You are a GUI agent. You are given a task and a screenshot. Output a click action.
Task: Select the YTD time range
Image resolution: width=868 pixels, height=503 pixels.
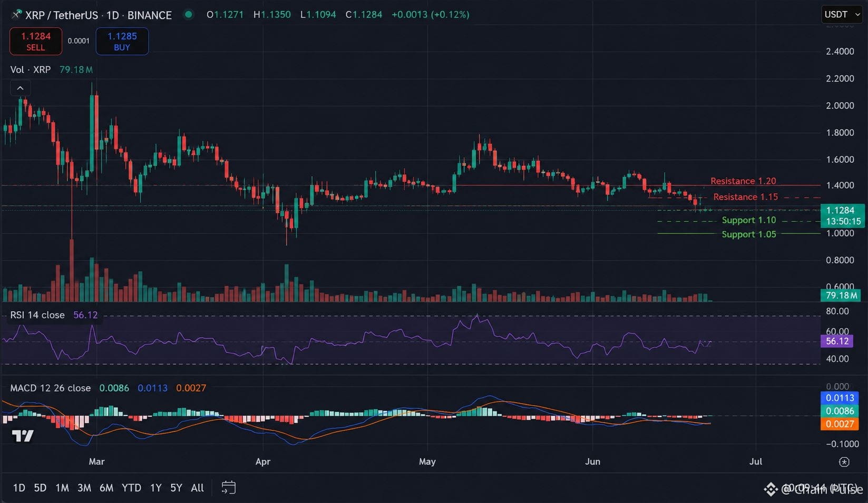[131, 488]
